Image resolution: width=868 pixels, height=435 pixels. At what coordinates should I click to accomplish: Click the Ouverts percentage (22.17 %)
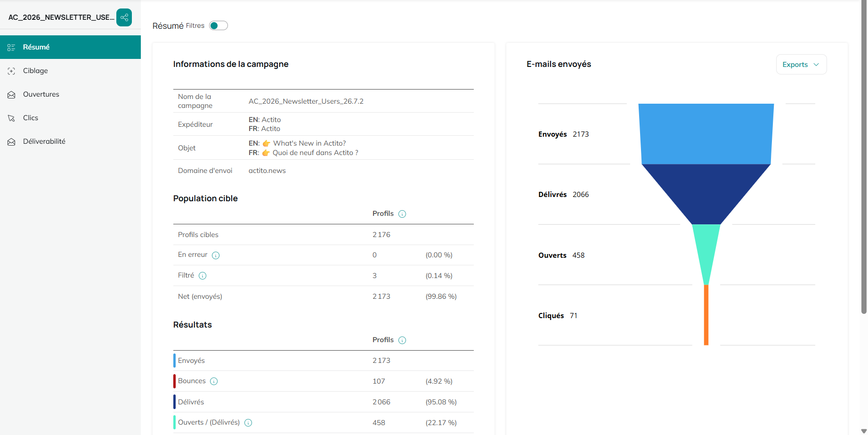point(441,423)
